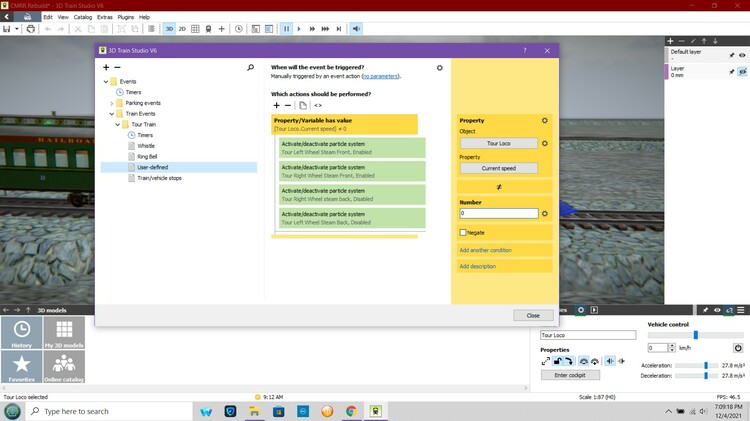This screenshot has width=750, height=421.
Task: Open the trigger settings gear next to the event trigger heading
Action: tap(439, 67)
